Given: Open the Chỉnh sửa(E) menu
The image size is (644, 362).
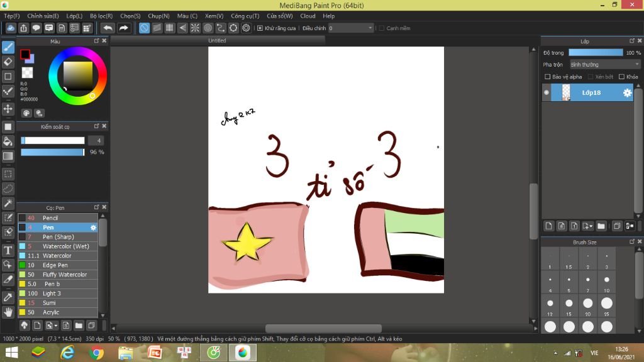Looking at the screenshot, I should pos(43,16).
